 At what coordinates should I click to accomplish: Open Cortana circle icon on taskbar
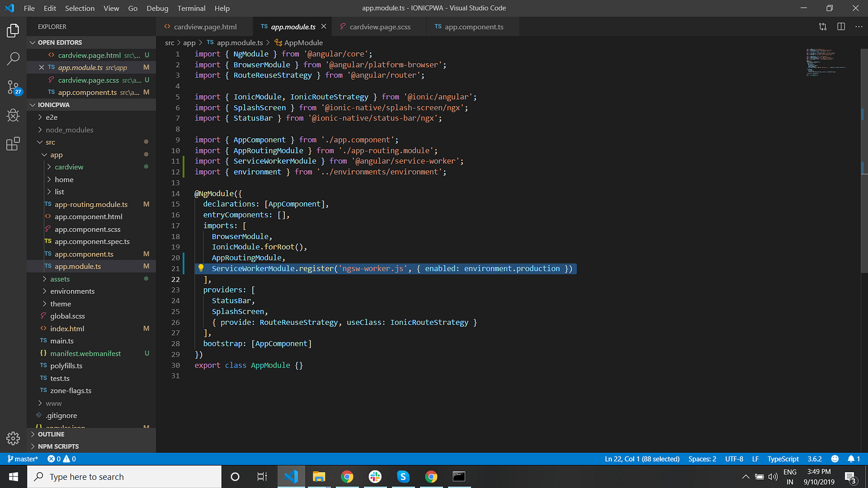(x=235, y=477)
